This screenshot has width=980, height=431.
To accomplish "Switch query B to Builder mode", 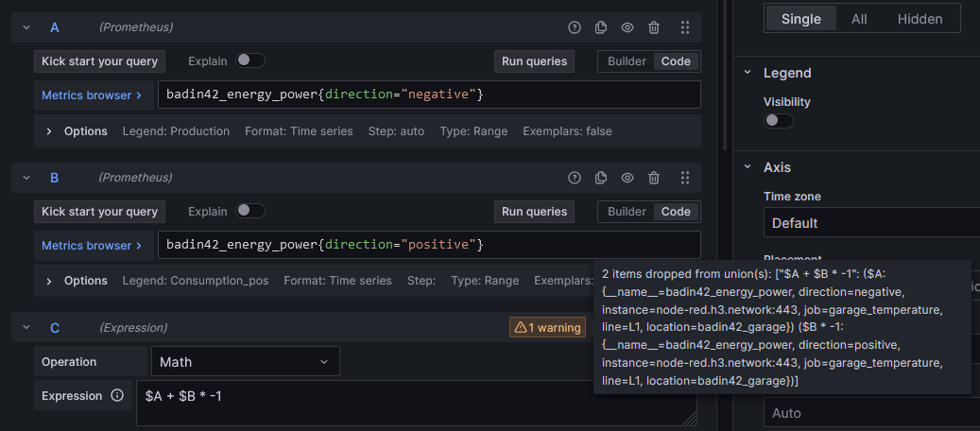I will click(627, 212).
